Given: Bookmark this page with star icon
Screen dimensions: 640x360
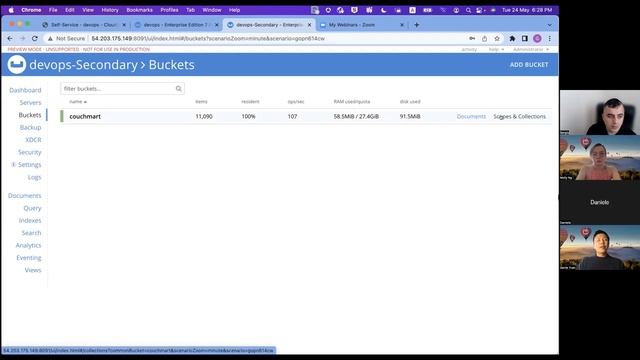Looking at the screenshot, I should pyautogui.click(x=497, y=38).
